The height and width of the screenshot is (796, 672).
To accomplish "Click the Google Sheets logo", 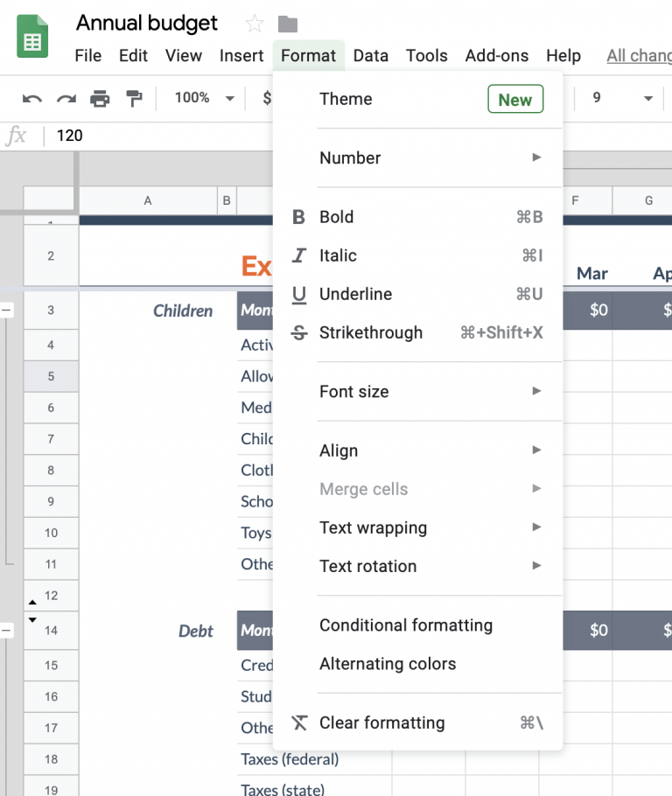I will point(31,37).
